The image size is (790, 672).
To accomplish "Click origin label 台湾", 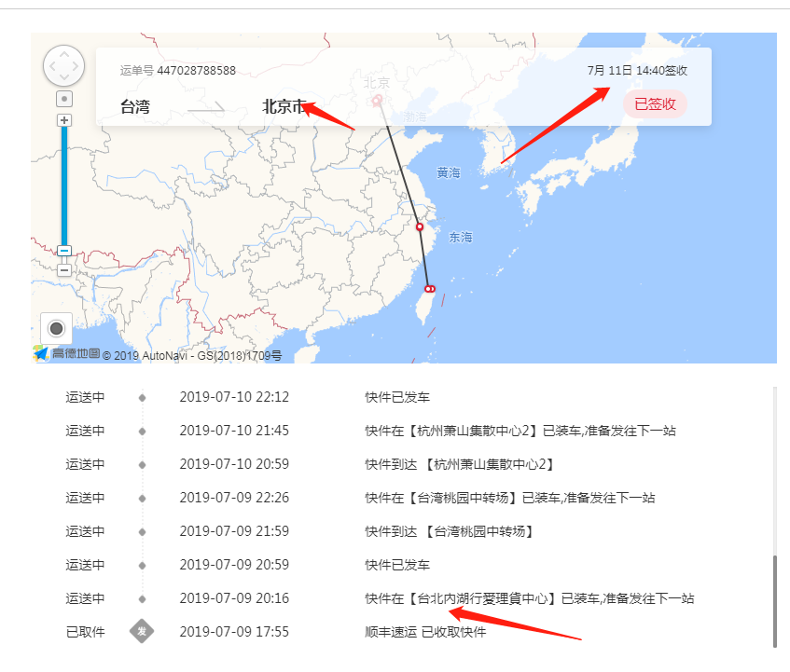I will point(135,106).
